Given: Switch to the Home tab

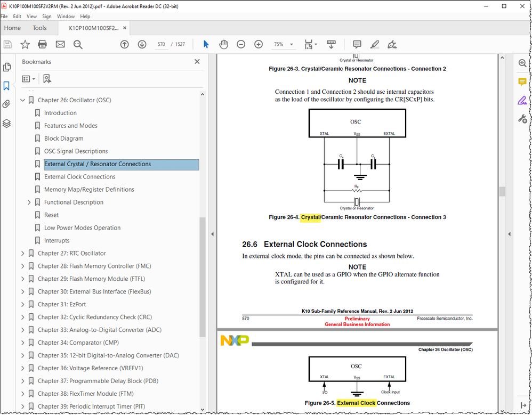Looking at the screenshot, I should pyautogui.click(x=13, y=28).
